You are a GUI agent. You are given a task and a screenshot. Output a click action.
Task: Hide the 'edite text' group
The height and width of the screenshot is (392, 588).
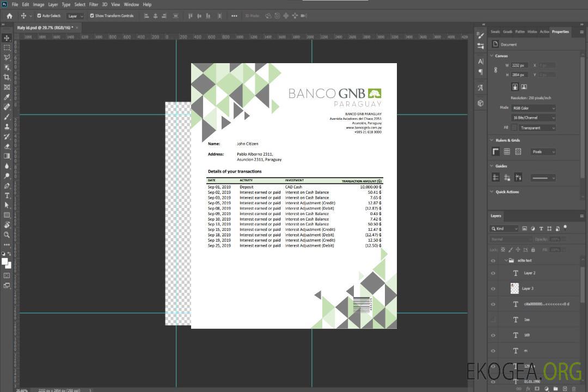493,260
